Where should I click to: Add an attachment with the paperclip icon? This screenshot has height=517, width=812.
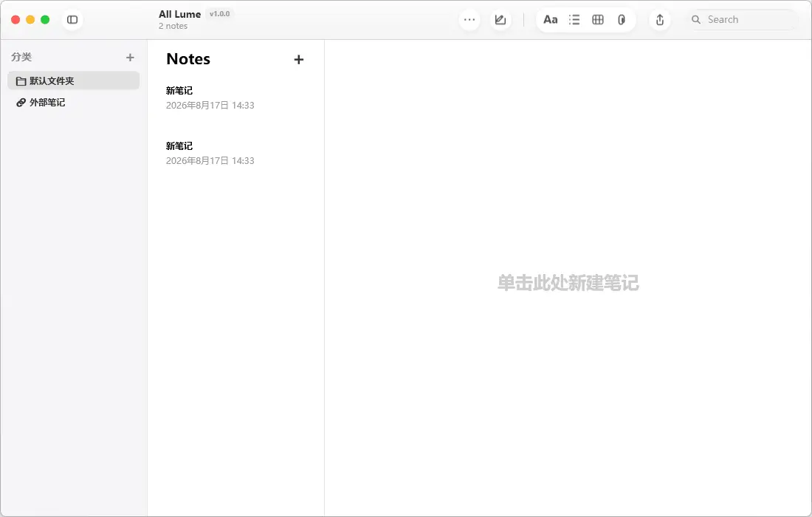pyautogui.click(x=622, y=20)
